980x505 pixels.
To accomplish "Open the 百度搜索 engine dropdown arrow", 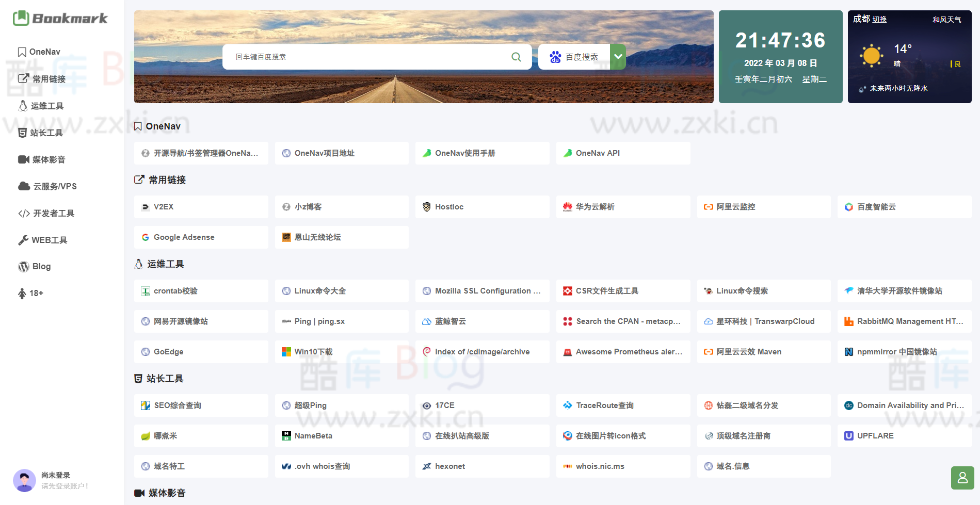I will (617, 57).
